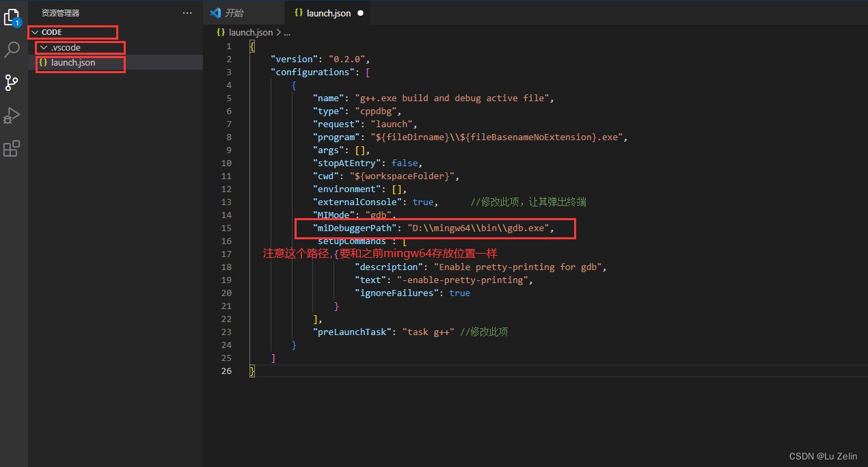Click the "program" path value on line 8
The image size is (868, 467).
(x=498, y=137)
